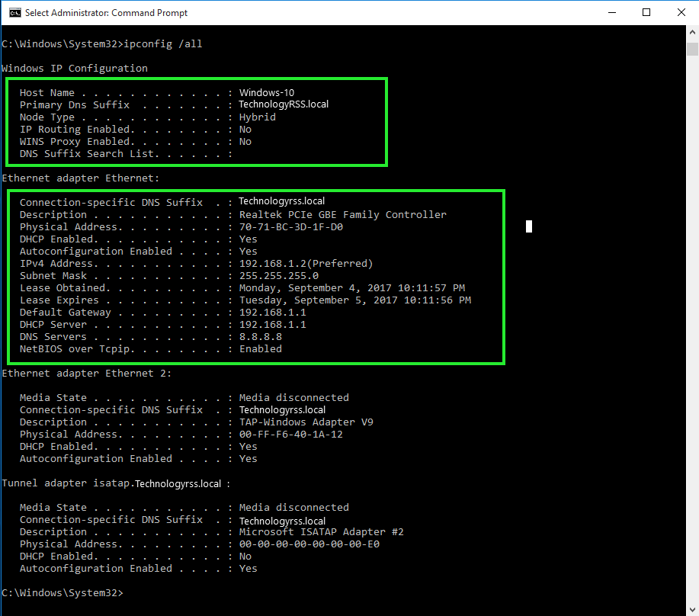
Task: Click the subnet mask value 255.255.255.0
Action: (x=278, y=276)
